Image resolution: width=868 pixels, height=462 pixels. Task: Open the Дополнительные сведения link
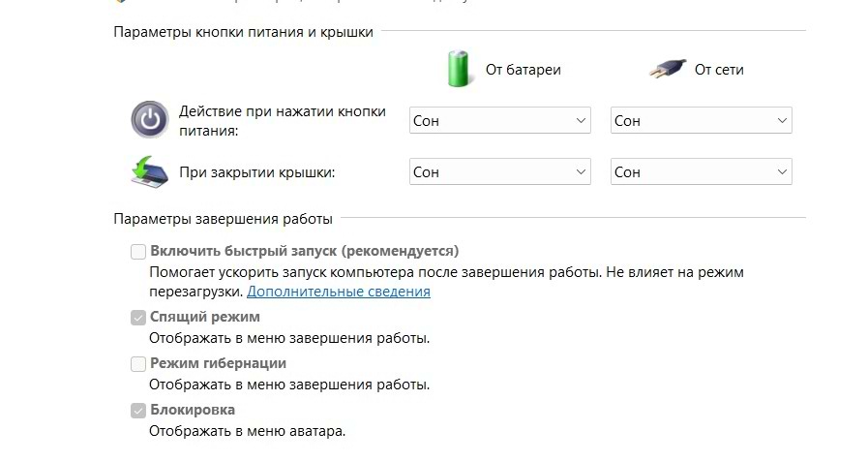tap(339, 292)
